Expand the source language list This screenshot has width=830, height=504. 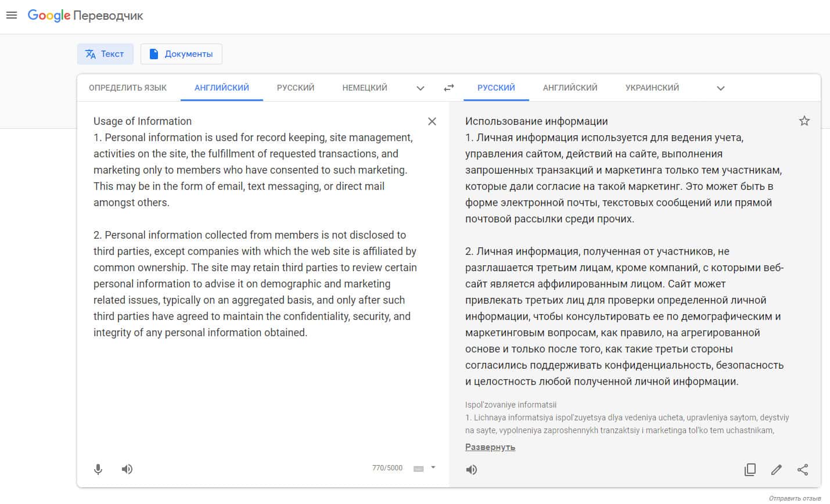point(421,88)
